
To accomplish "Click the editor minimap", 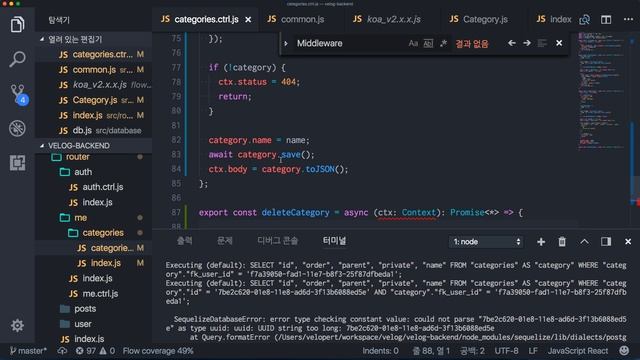I will coord(602,92).
